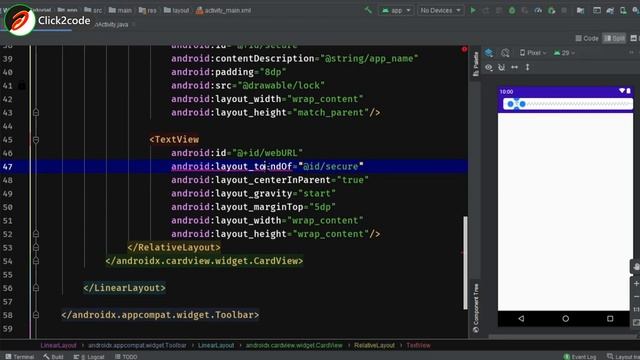The width and height of the screenshot is (640, 360).
Task: Open the Component Tree side panel tab
Action: pyautogui.click(x=476, y=308)
